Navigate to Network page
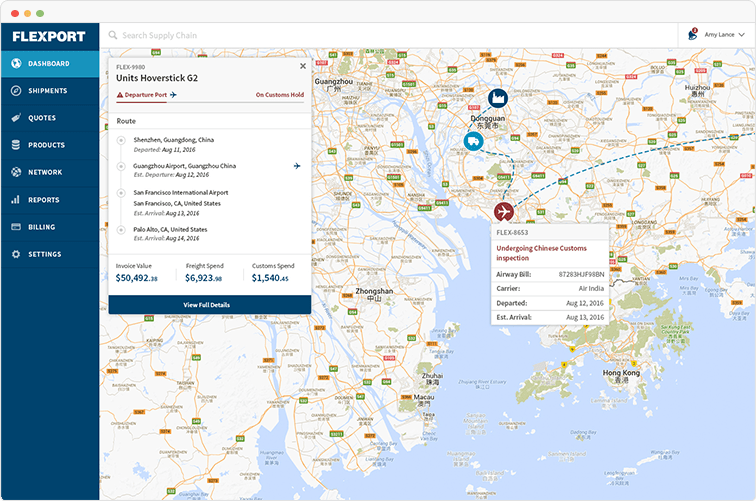The image size is (756, 501). (x=50, y=172)
